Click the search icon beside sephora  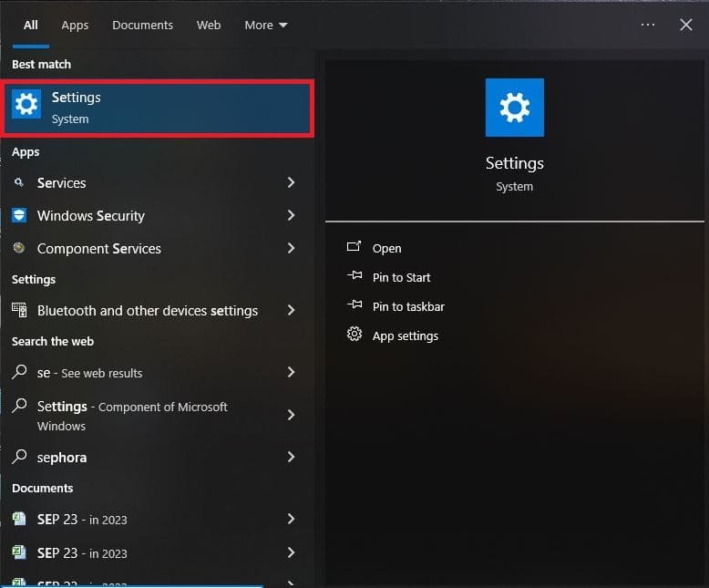pyautogui.click(x=19, y=458)
